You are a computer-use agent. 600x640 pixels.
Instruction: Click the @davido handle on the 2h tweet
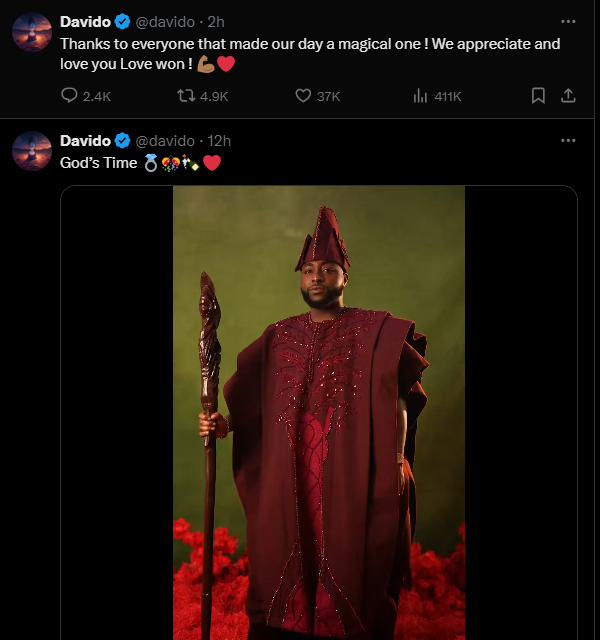click(165, 21)
